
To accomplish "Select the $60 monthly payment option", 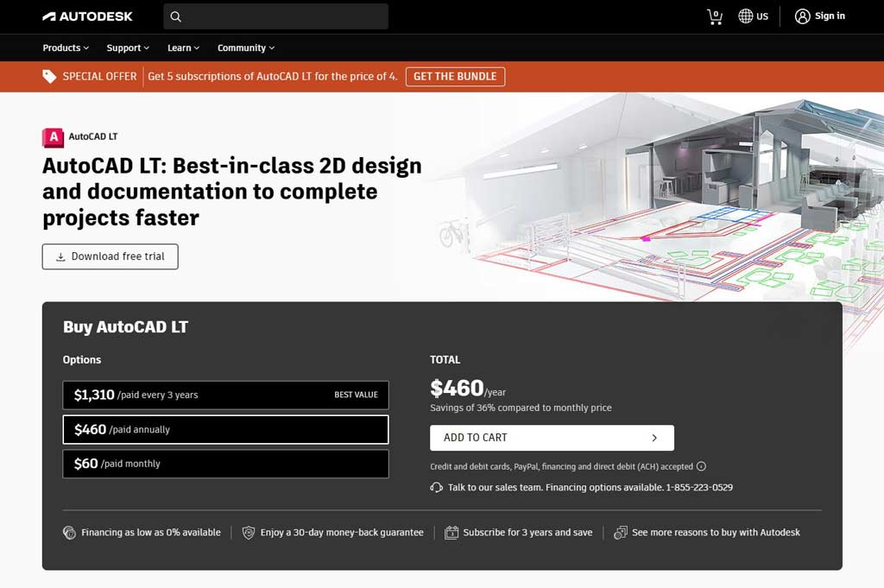I will click(224, 464).
